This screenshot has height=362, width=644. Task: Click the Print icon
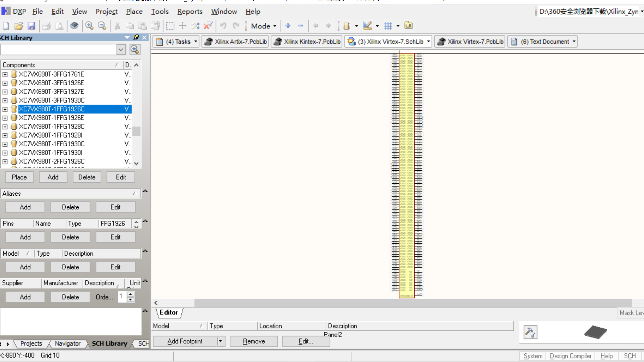46,26
